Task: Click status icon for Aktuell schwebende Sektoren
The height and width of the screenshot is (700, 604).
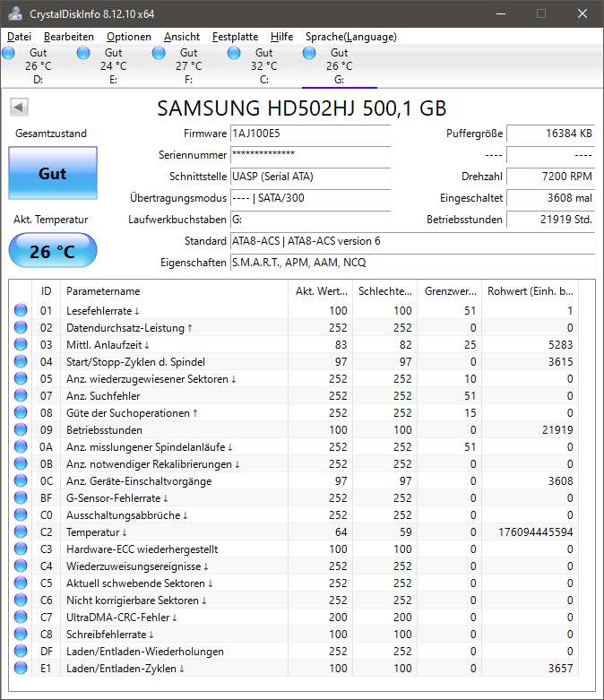Action: [21, 583]
